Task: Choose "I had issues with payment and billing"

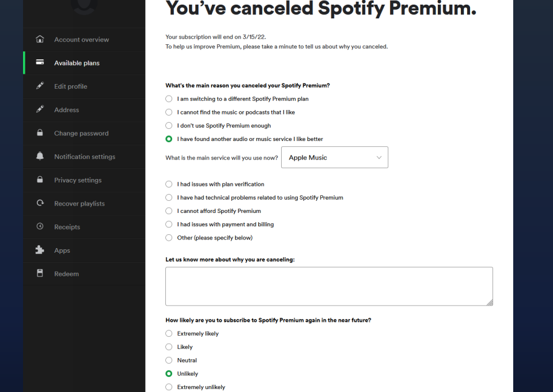Action: click(169, 224)
